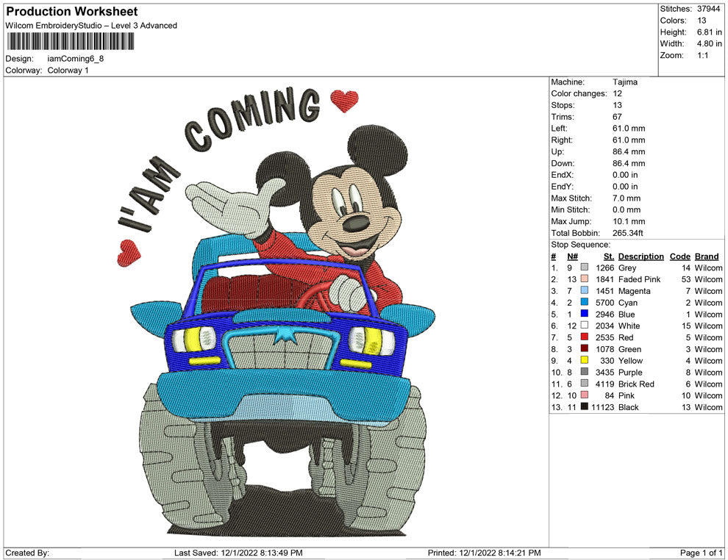Click the Width value 4.80 in

(x=710, y=43)
